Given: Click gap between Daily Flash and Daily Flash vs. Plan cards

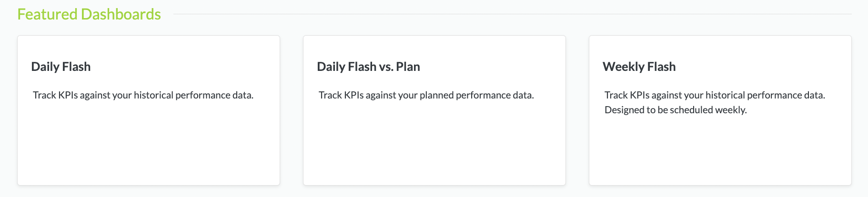Looking at the screenshot, I should pyautogui.click(x=292, y=110).
